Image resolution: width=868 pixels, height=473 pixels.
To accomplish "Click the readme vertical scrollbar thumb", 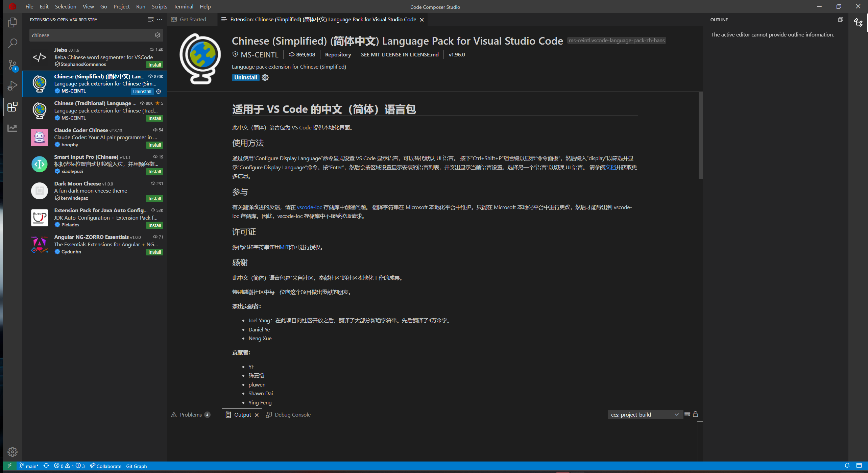I will coord(700,135).
